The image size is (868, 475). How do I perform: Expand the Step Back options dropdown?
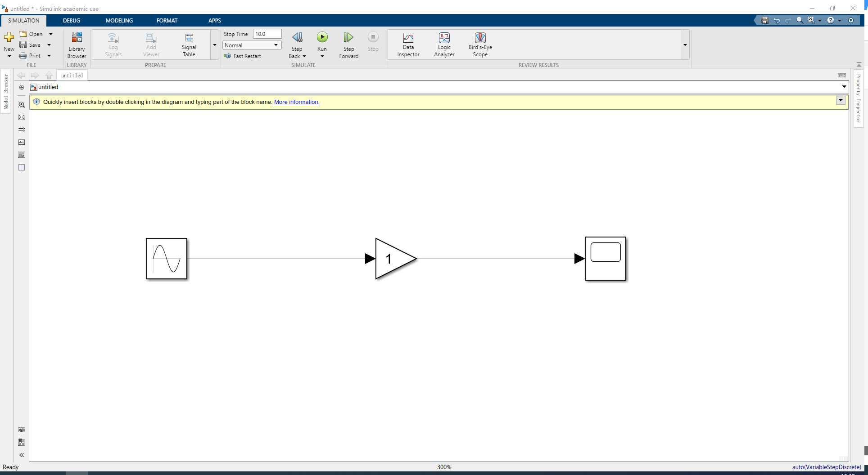305,56
